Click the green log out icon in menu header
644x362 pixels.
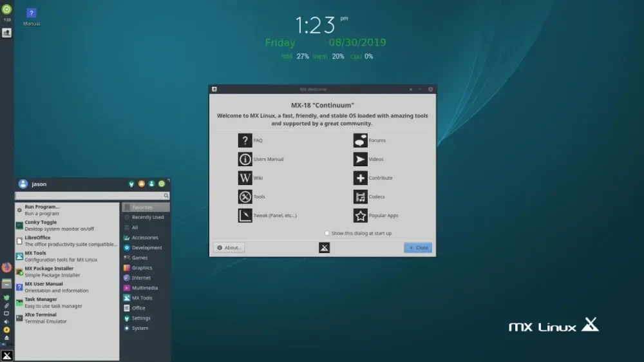(162, 184)
